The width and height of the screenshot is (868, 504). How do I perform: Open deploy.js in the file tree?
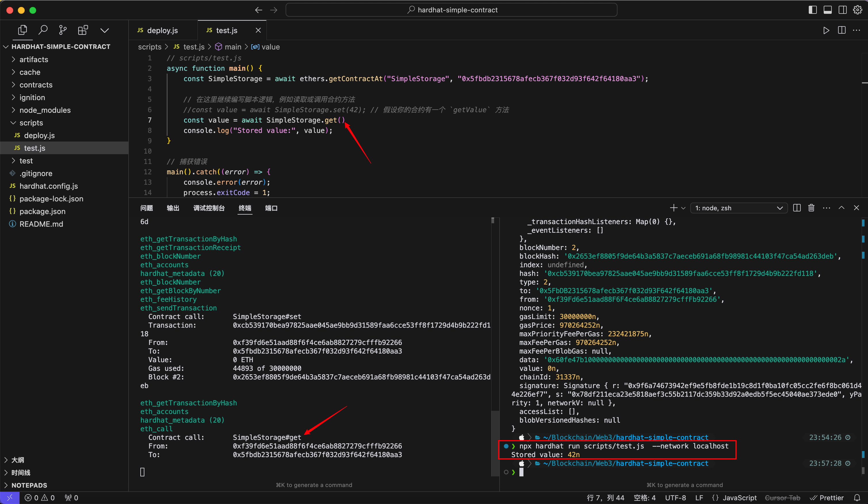(x=39, y=135)
